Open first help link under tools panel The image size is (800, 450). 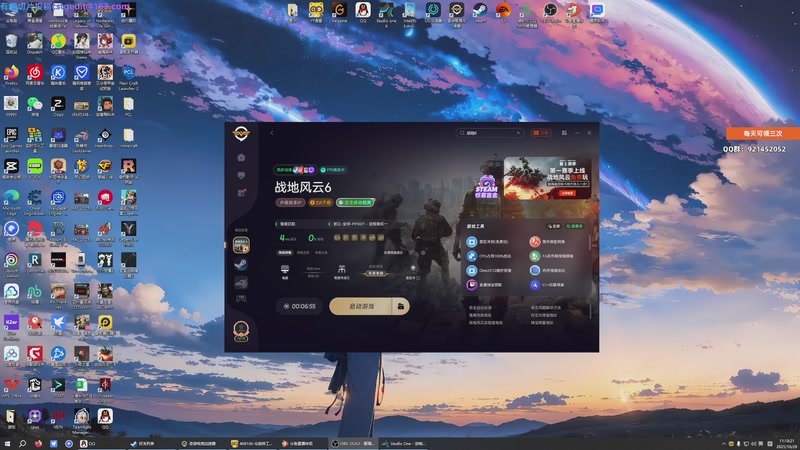[x=481, y=308]
